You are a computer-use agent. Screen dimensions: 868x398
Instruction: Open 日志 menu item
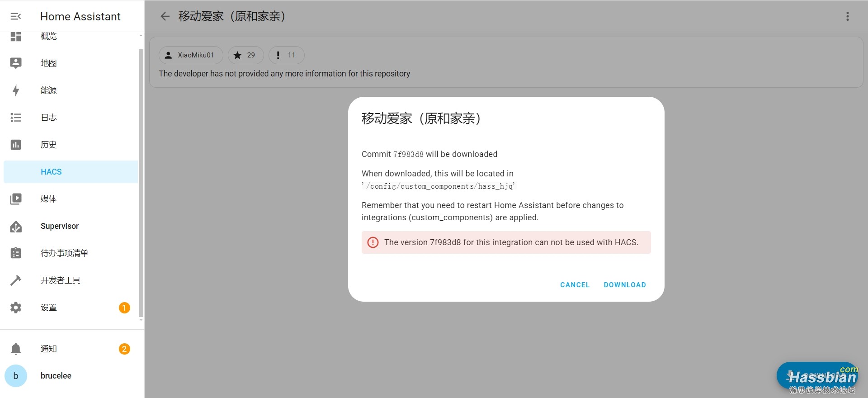(x=49, y=118)
